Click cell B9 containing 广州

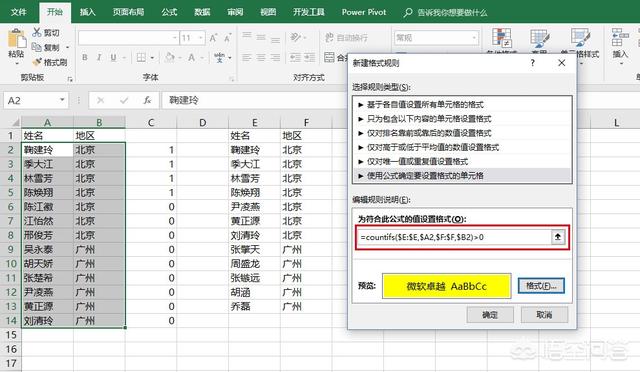[99, 249]
